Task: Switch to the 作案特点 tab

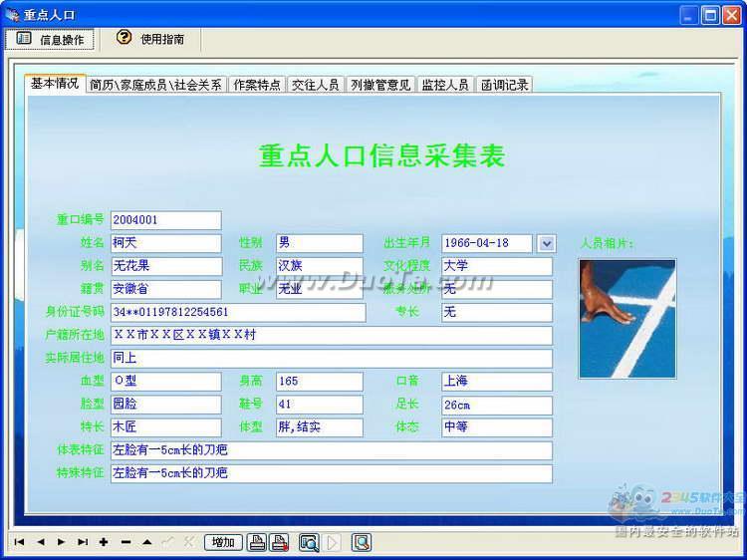Action: coord(257,85)
